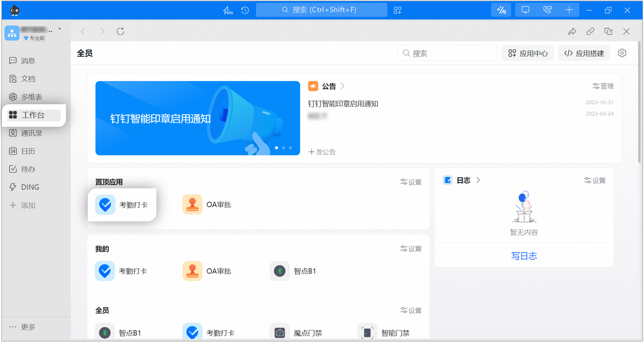Click the blue 日志 notebook icon
Viewport: 644px width, 342px height.
point(448,180)
